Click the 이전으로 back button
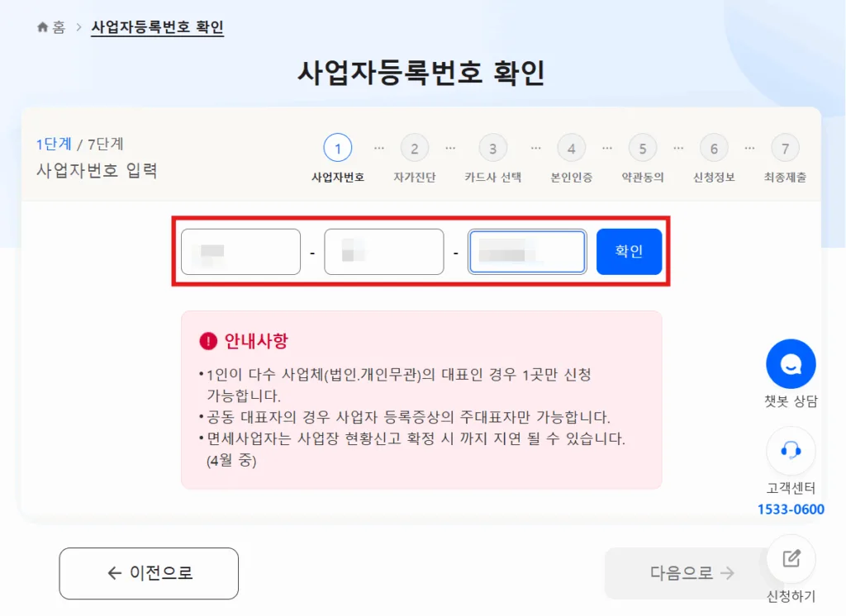This screenshot has height=616, width=846. 149,573
